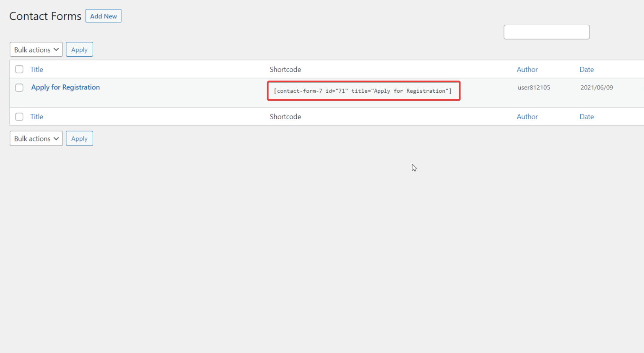Viewport: 644px width, 353px height.
Task: Click inside the search input field
Action: pyautogui.click(x=546, y=32)
